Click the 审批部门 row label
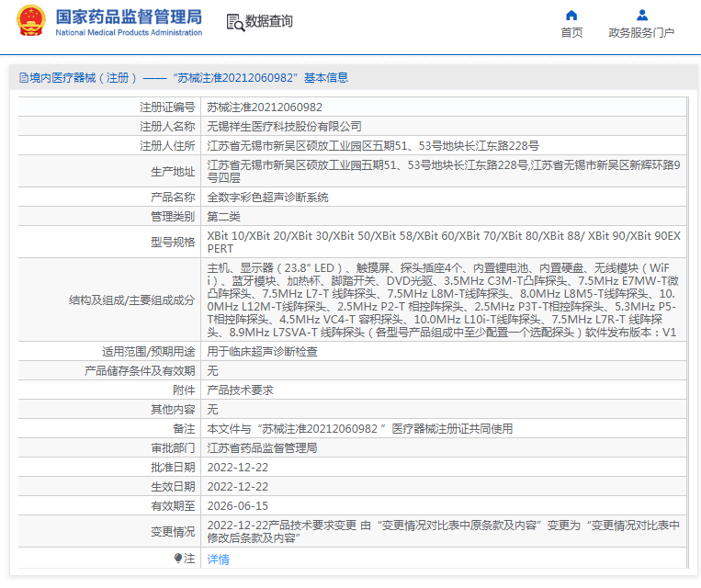701x588 pixels. coord(173,448)
